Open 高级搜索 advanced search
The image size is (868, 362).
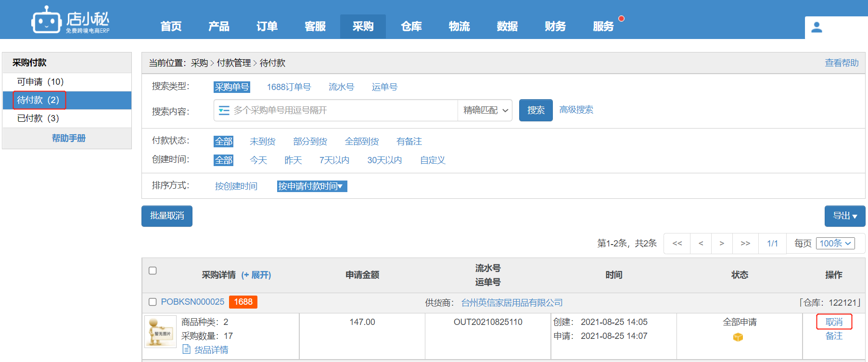pos(576,110)
